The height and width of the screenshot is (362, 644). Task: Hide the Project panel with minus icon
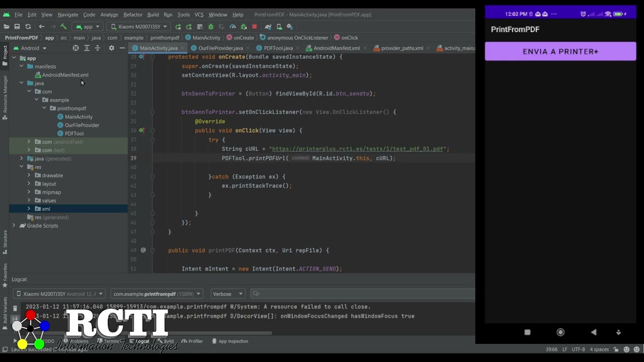[122, 48]
